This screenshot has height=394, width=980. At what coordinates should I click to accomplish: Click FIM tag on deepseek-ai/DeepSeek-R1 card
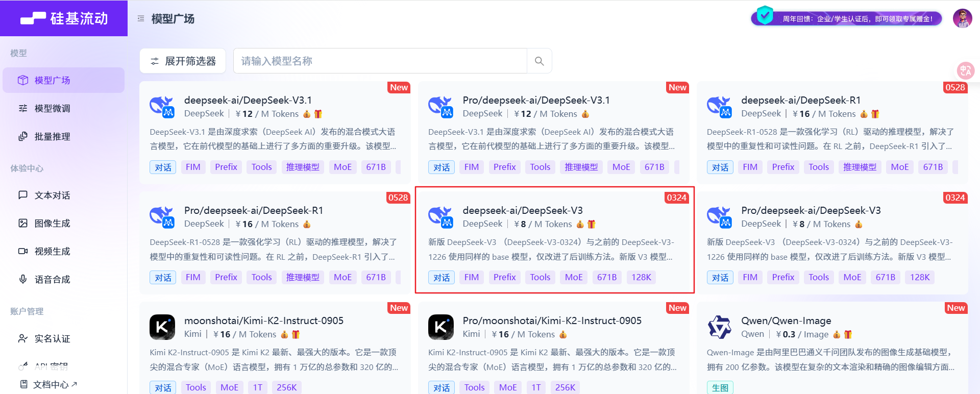(x=750, y=167)
